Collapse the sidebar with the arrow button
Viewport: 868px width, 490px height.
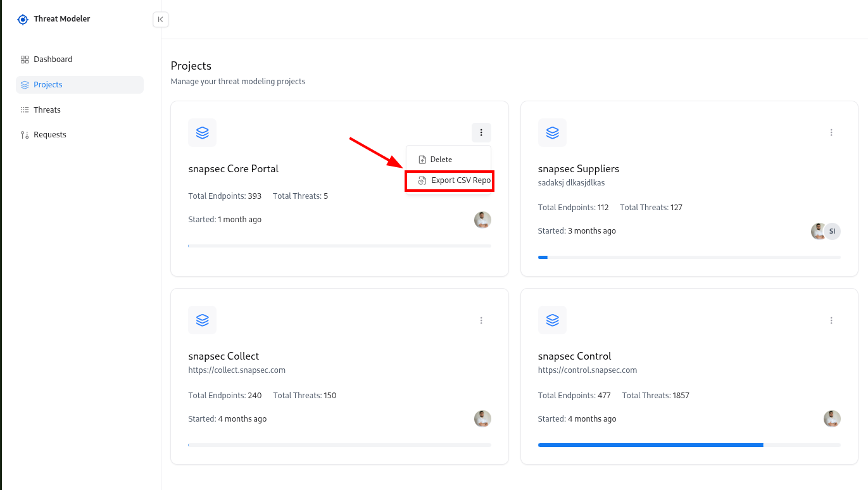[161, 20]
